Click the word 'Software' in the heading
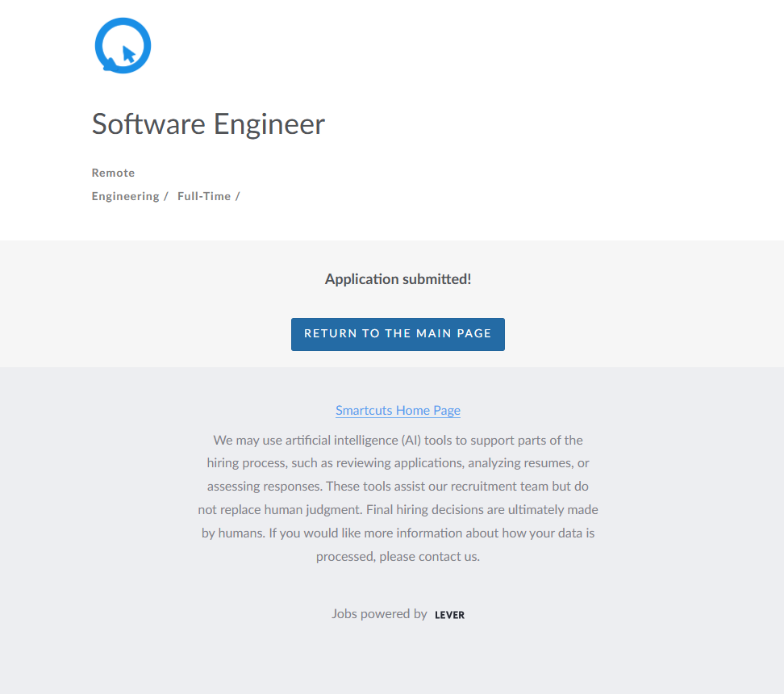The width and height of the screenshot is (784, 694). pyautogui.click(x=148, y=124)
